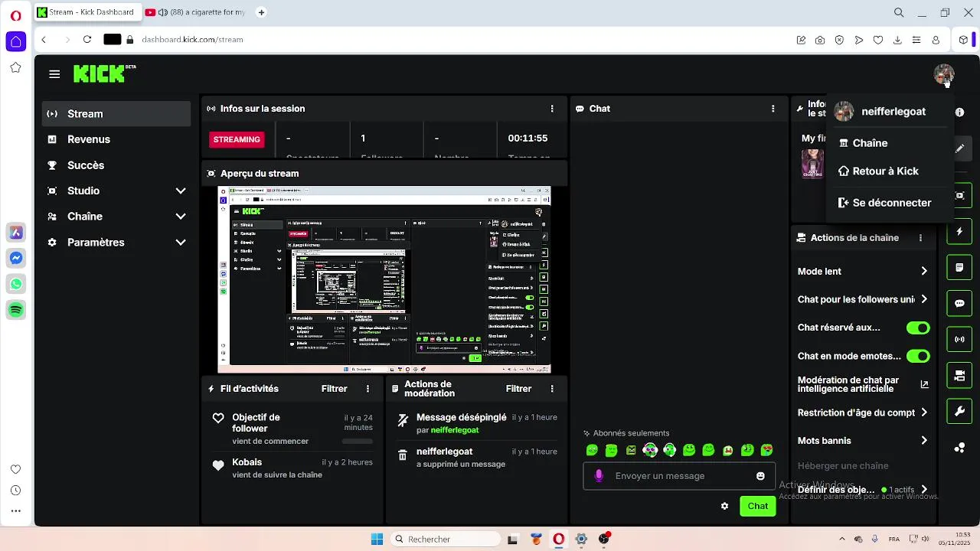
Task: Expand Chaîne section in sidebar
Action: point(181,217)
